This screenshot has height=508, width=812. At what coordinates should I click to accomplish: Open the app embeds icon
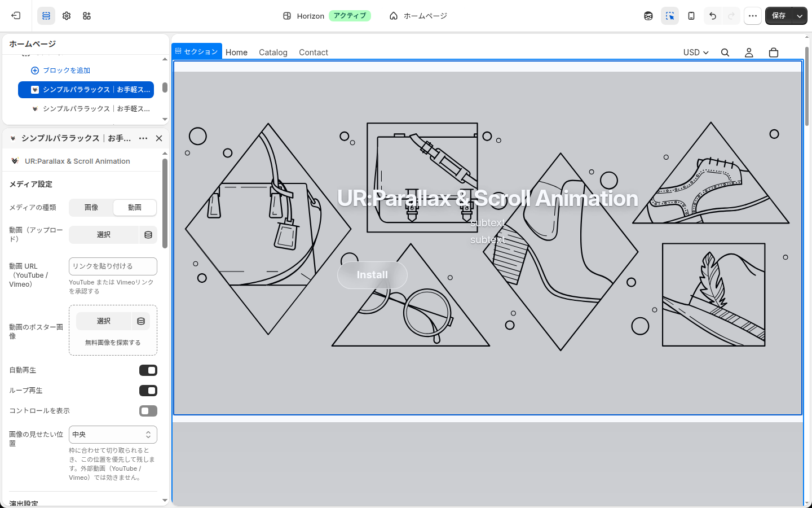(x=87, y=16)
